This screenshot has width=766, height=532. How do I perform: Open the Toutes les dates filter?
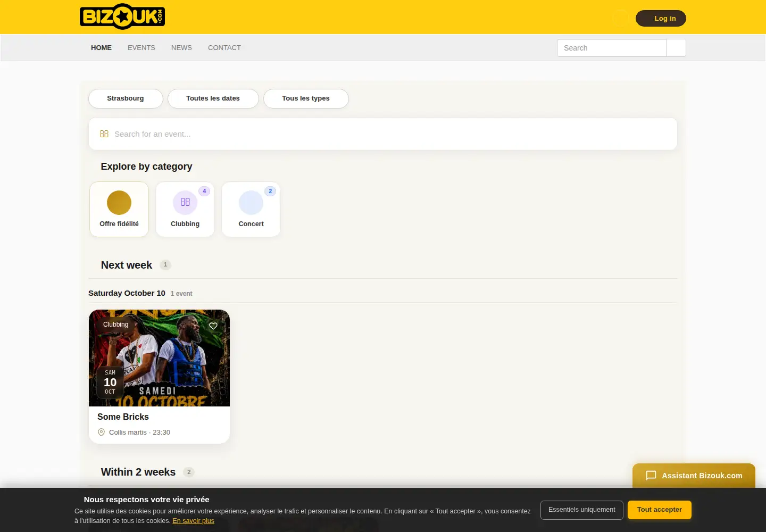pyautogui.click(x=213, y=98)
